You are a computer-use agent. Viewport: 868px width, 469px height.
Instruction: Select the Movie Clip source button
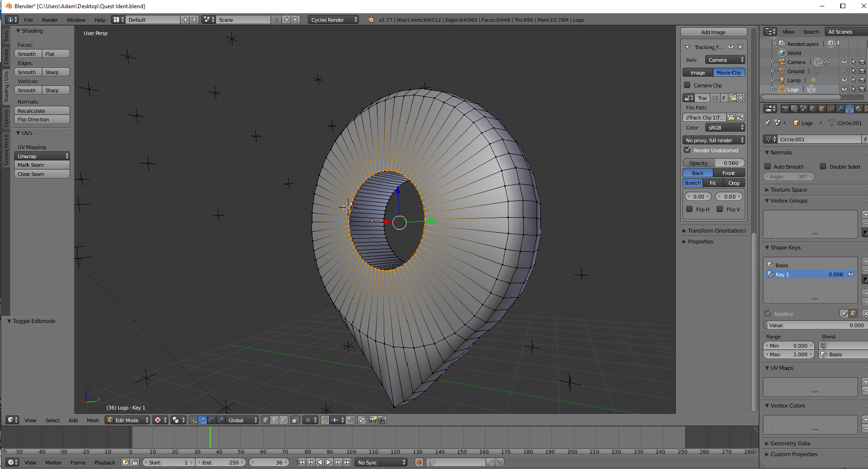pyautogui.click(x=729, y=72)
